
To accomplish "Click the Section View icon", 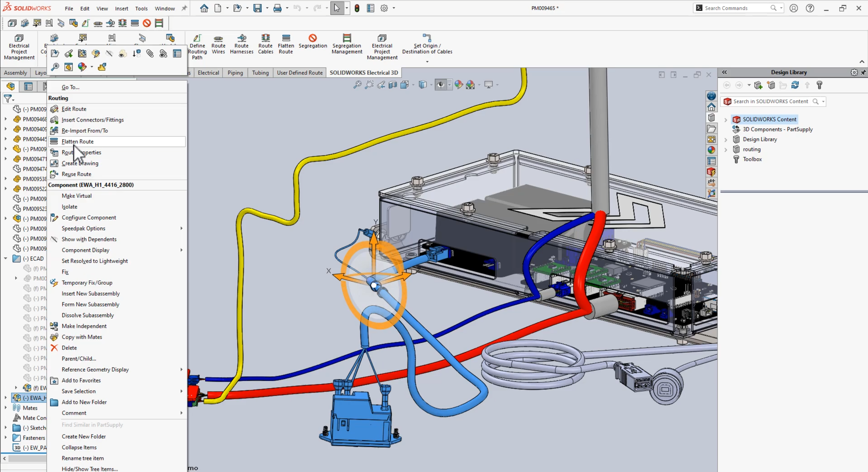I will [393, 85].
